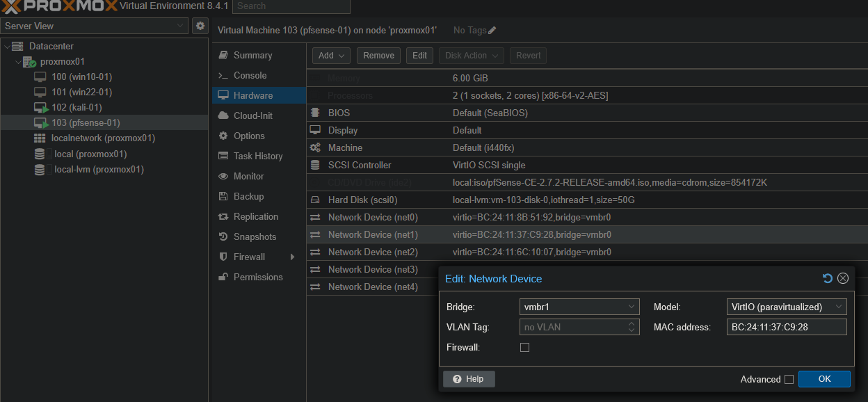Open the Model dropdown for VirtIO
The image size is (868, 402).
[786, 307]
